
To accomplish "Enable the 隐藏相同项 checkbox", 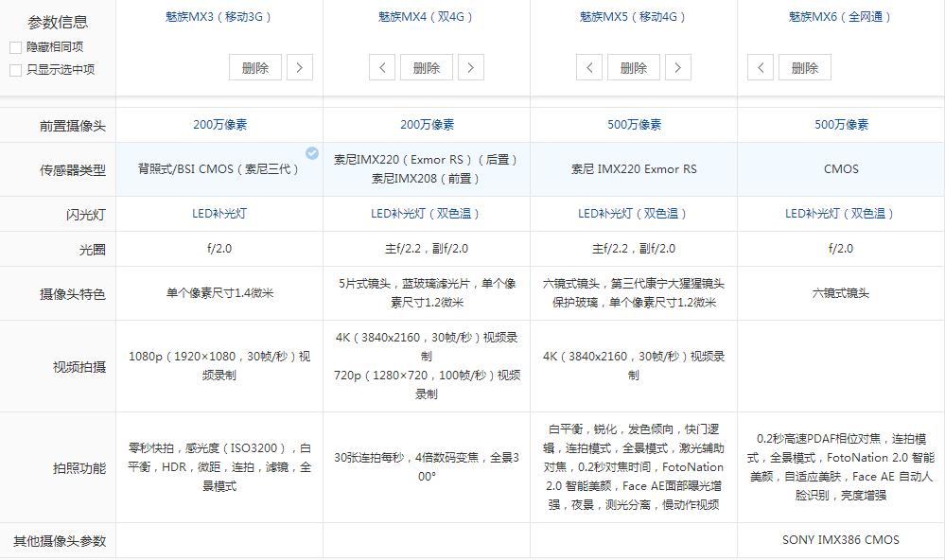I will pyautogui.click(x=15, y=46).
